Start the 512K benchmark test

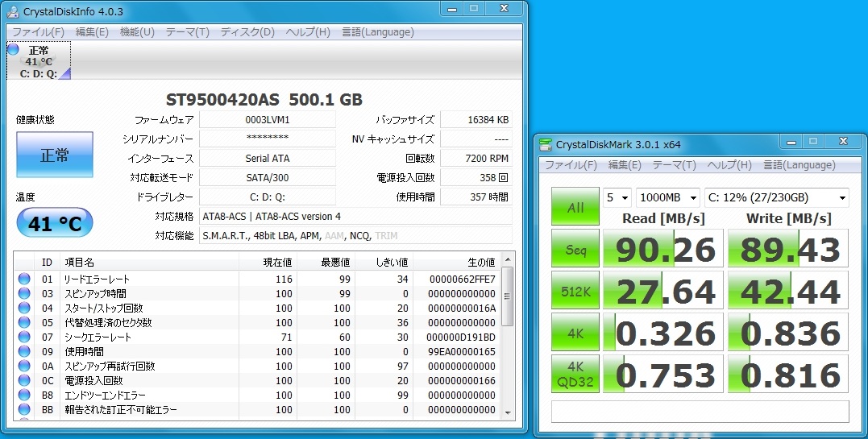click(575, 290)
